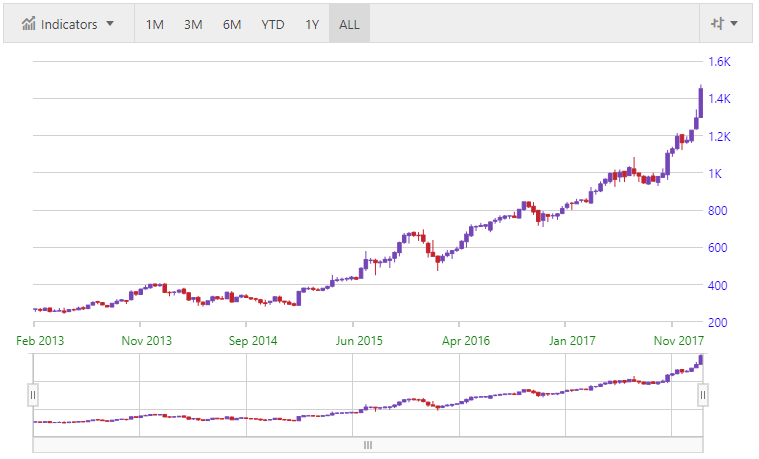This screenshot has height=459, width=759.
Task: Open the chart type dropdown arrow
Action: click(735, 24)
